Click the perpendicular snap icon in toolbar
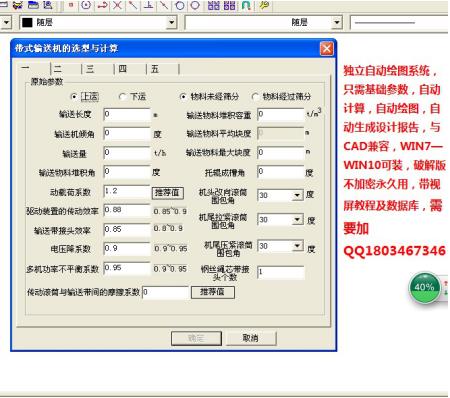The image size is (450, 398). [x=149, y=5]
